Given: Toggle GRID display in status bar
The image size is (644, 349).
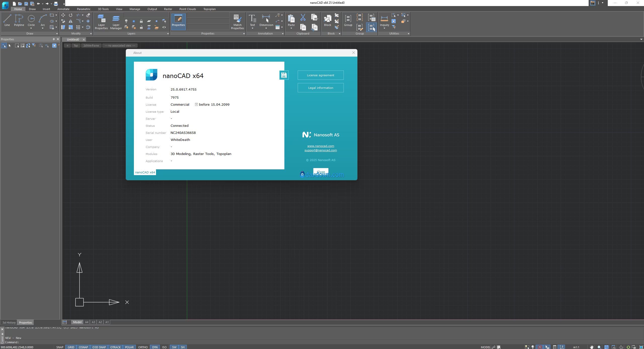Looking at the screenshot, I should pos(71,347).
